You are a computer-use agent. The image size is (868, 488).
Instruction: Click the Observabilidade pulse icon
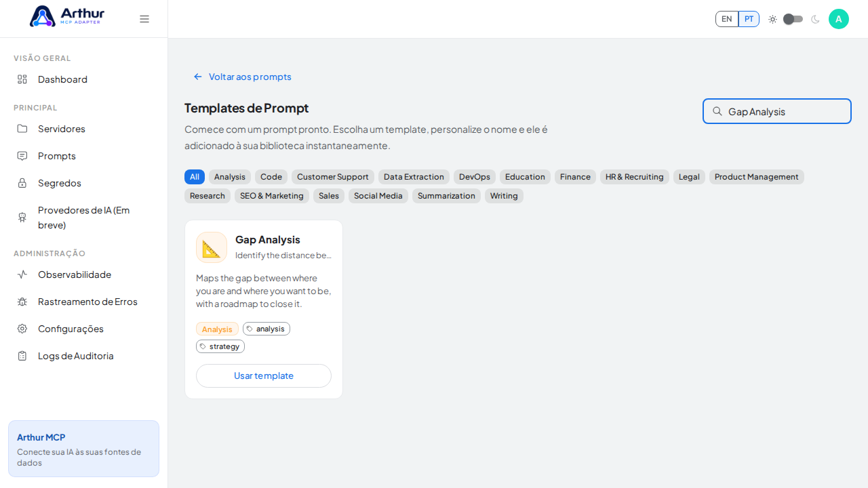click(x=22, y=274)
